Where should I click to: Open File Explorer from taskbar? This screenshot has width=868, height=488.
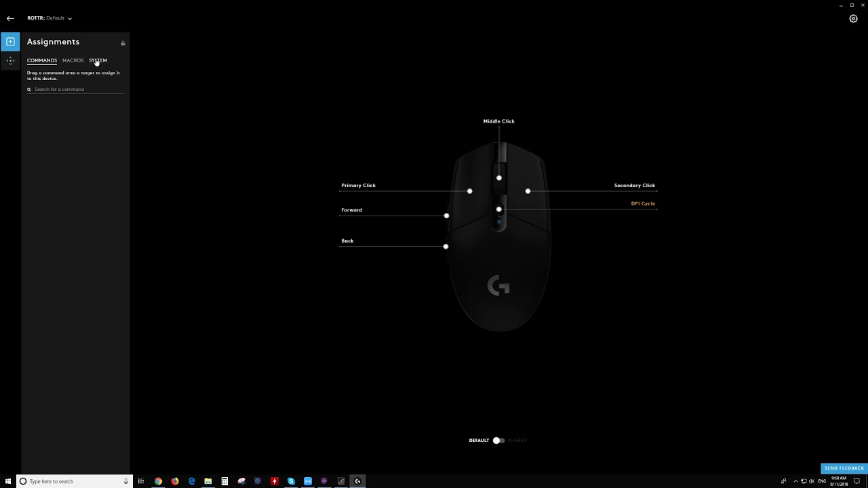point(208,481)
